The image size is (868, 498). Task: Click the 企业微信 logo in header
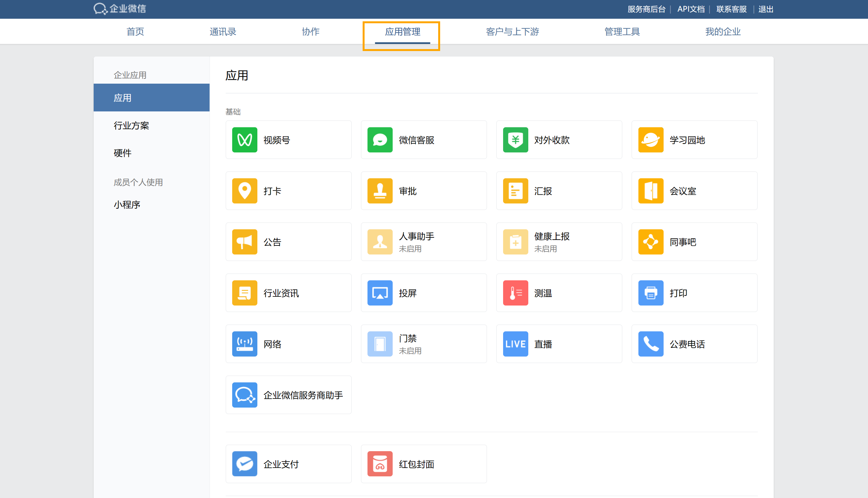pos(120,8)
